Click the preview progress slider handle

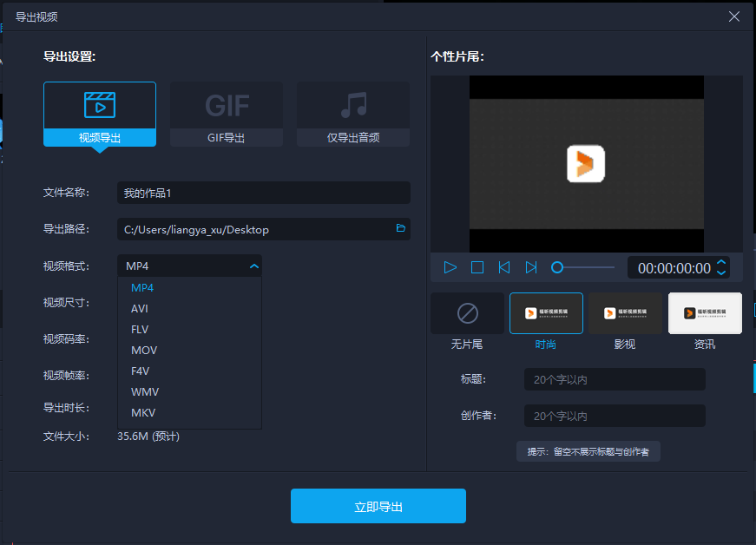pos(556,267)
